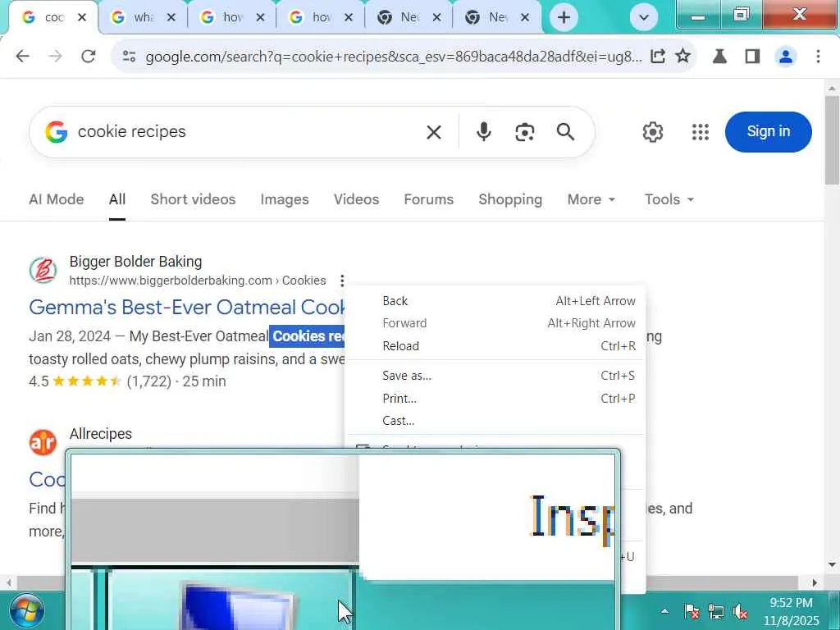Screen dimensions: 840x630
Task: Click the browser forward arrow
Action: point(55,57)
